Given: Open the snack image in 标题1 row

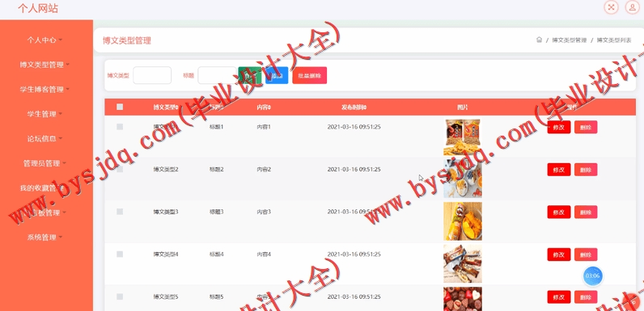Looking at the screenshot, I should 463,137.
